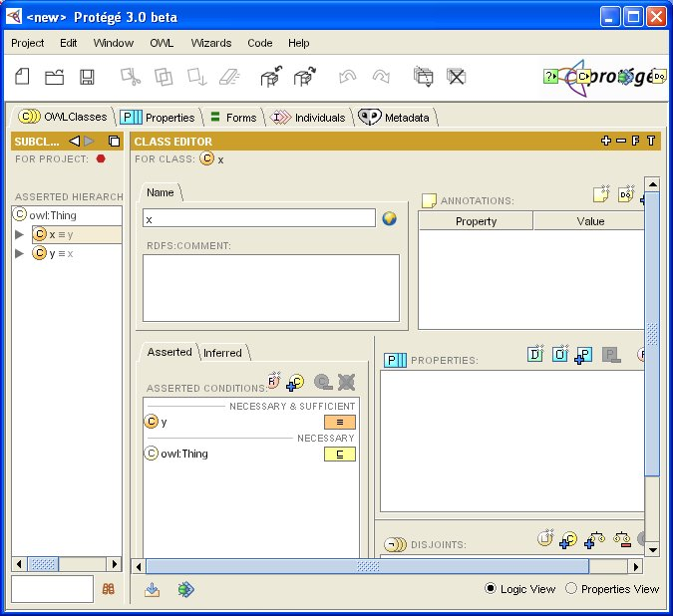Click the close all windows X icon
Screen dimensions: 673x616
click(456, 77)
